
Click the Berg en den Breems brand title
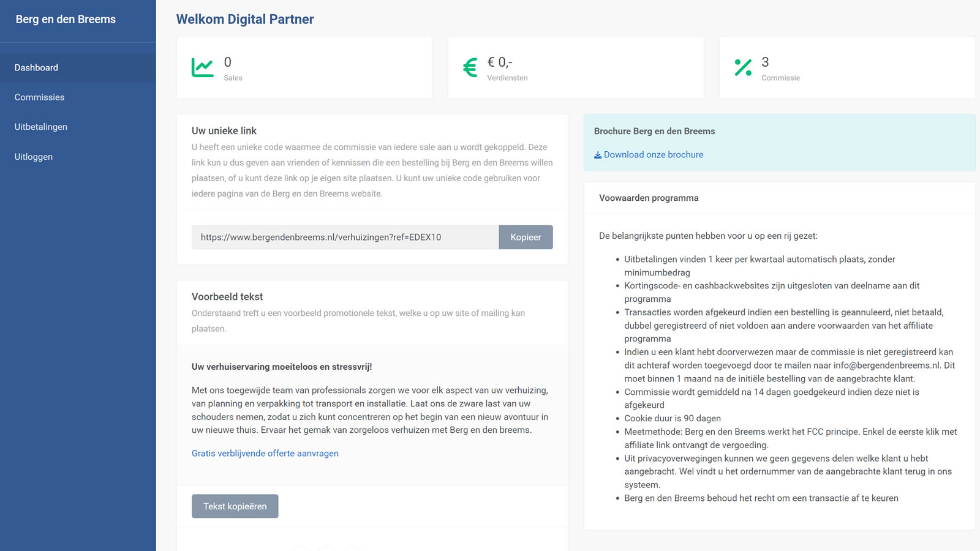point(66,19)
